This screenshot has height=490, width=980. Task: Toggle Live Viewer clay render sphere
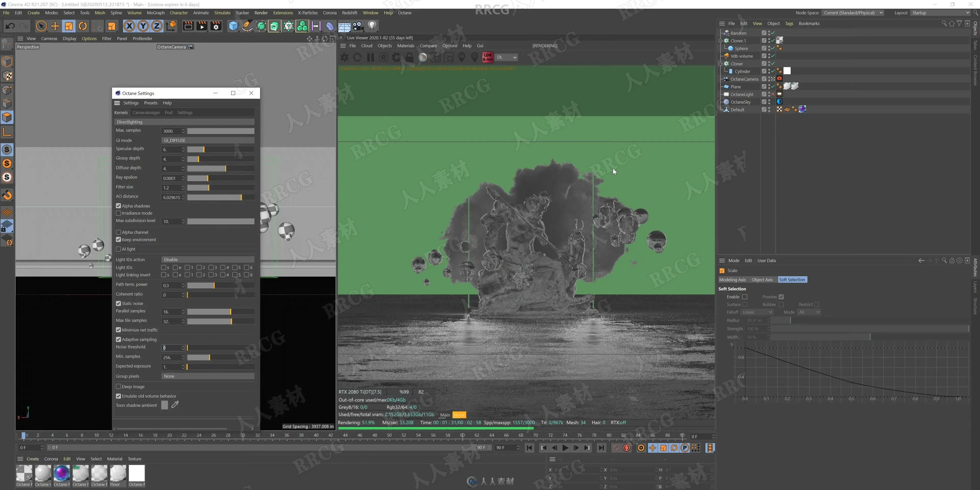(423, 57)
